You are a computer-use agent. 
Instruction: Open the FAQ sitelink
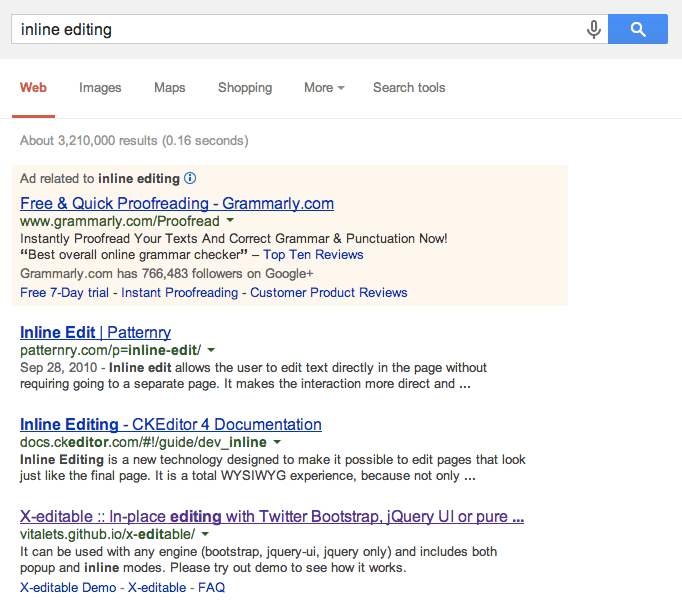click(x=211, y=588)
